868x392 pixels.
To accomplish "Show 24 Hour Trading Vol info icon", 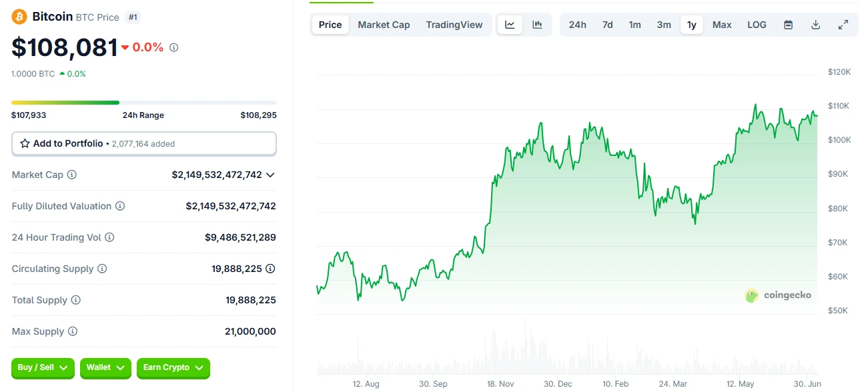I will click(109, 237).
